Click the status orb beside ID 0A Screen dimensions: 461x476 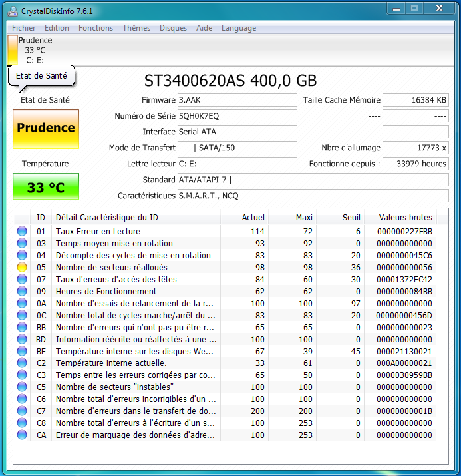pyautogui.click(x=22, y=304)
